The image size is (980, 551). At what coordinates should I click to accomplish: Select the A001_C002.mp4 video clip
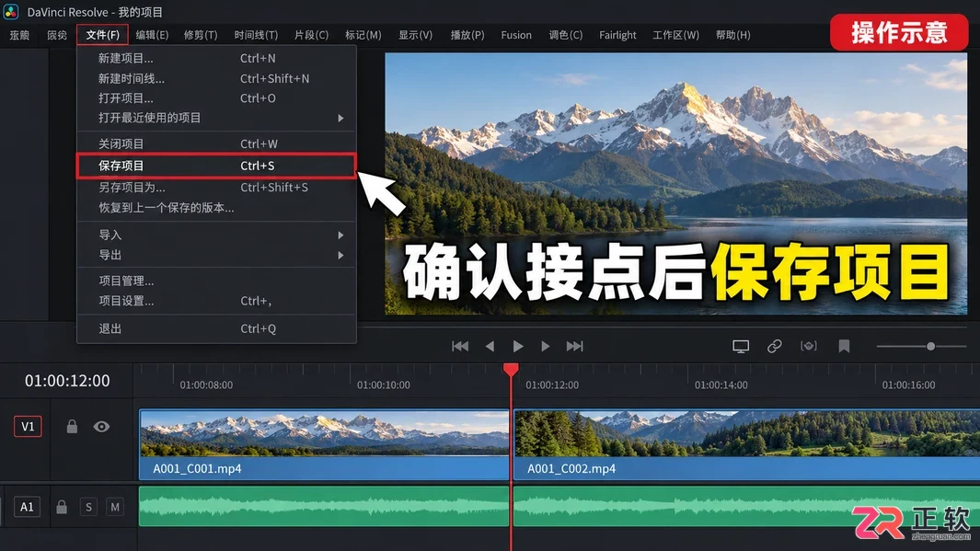coord(746,445)
